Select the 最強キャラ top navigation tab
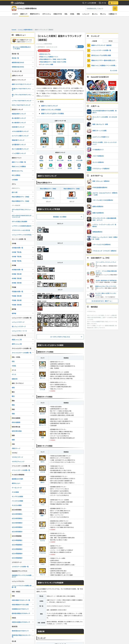 pyautogui.click(x=24, y=14)
